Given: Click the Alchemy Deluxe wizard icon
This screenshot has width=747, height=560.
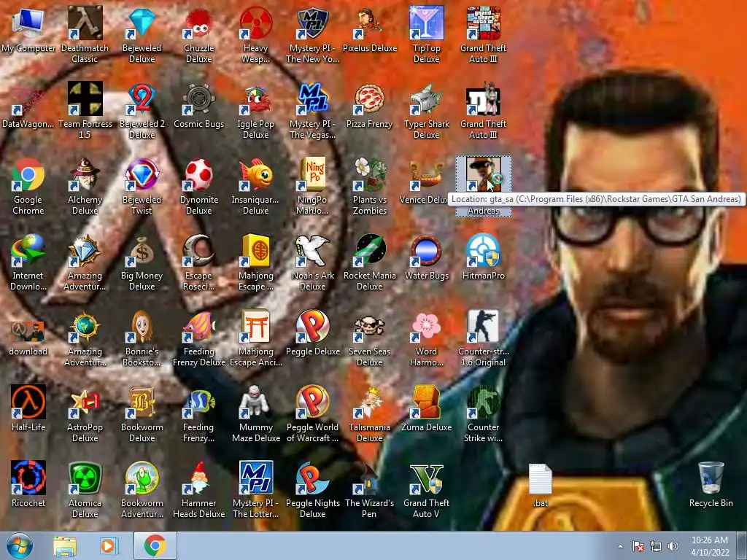Looking at the screenshot, I should pos(85,174).
